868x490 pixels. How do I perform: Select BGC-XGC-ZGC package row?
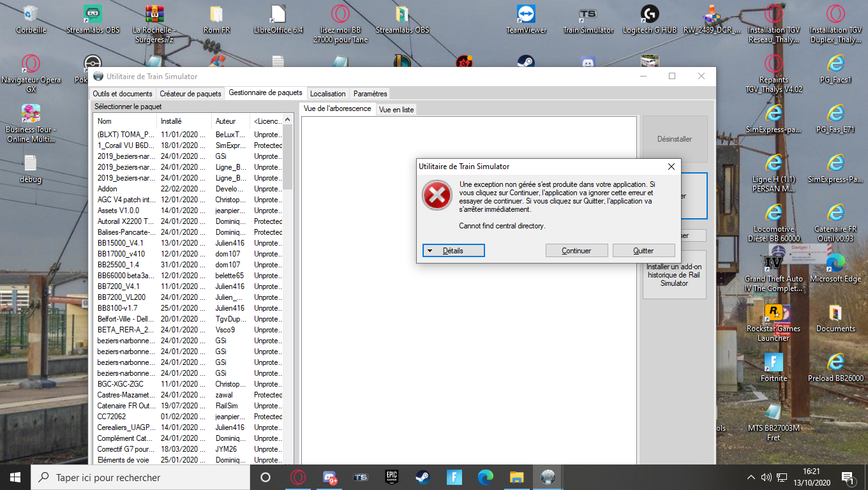(x=188, y=384)
